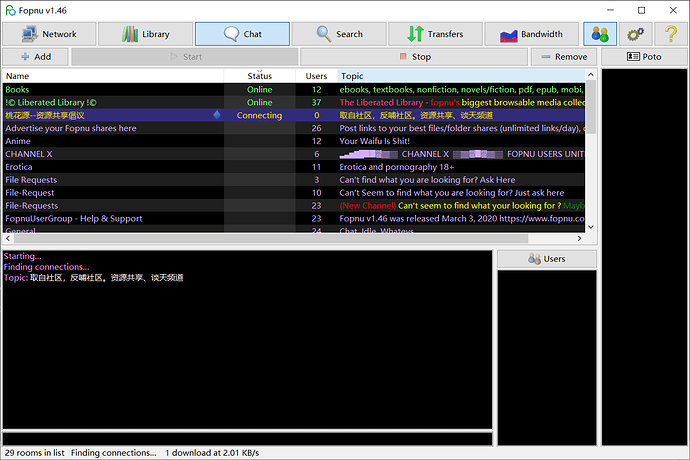The width and height of the screenshot is (690, 460).
Task: Click the blue diamond icon in 桃花源 row
Action: 217,115
